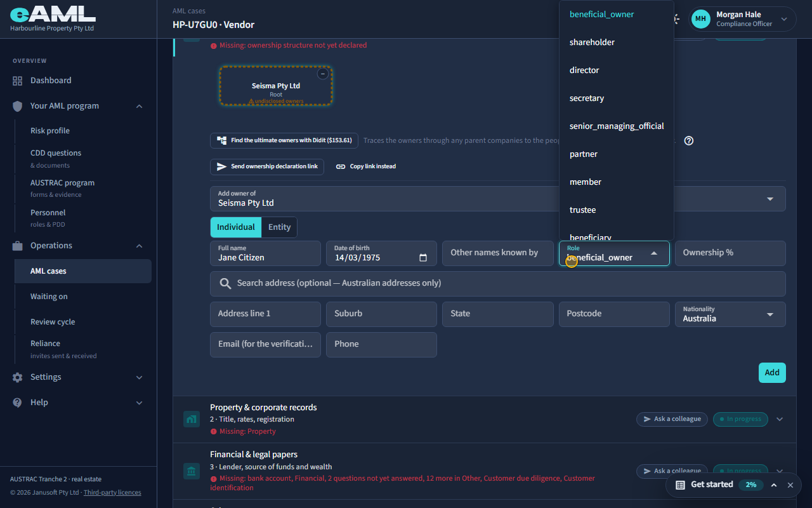
Task: Collapse the Your AML program section
Action: point(140,106)
